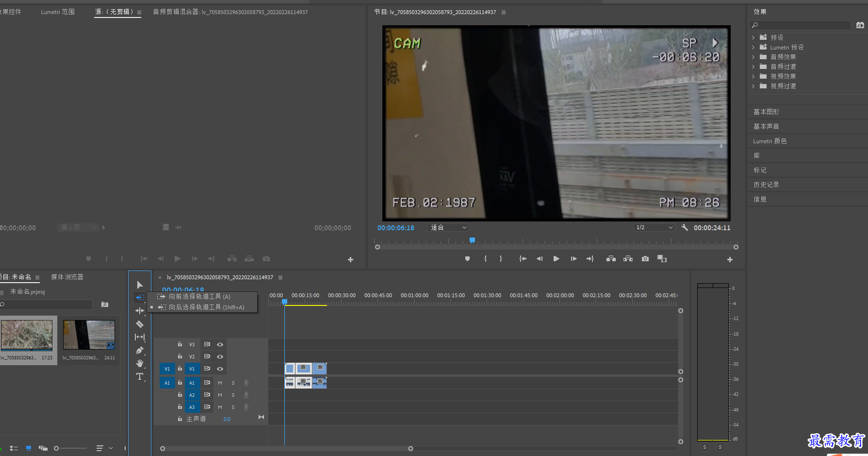
Task: Switch to the Lumetri 范围 tab
Action: coord(58,12)
